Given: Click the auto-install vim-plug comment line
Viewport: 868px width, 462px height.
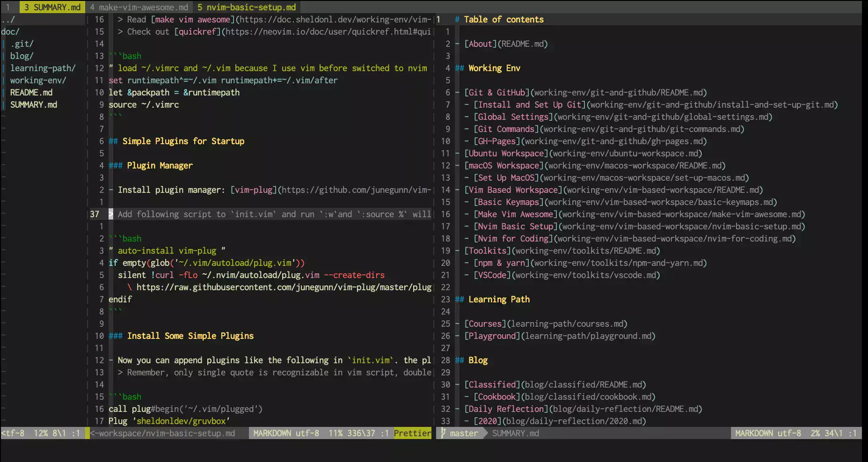Looking at the screenshot, I should point(167,250).
